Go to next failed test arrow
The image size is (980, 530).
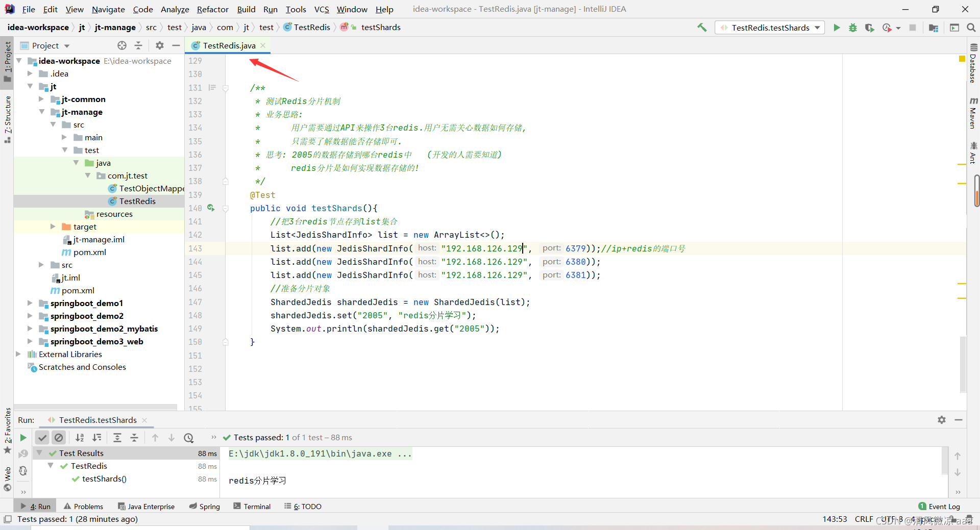click(x=171, y=438)
